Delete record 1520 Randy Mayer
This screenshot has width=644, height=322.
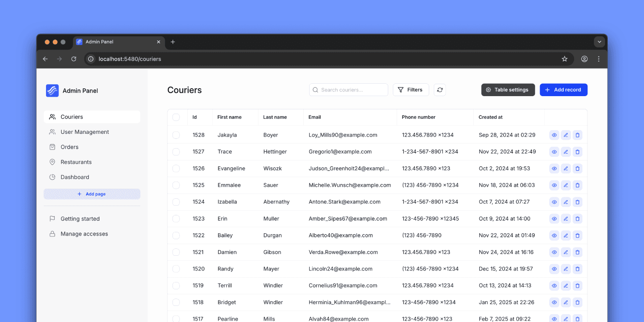pyautogui.click(x=577, y=269)
